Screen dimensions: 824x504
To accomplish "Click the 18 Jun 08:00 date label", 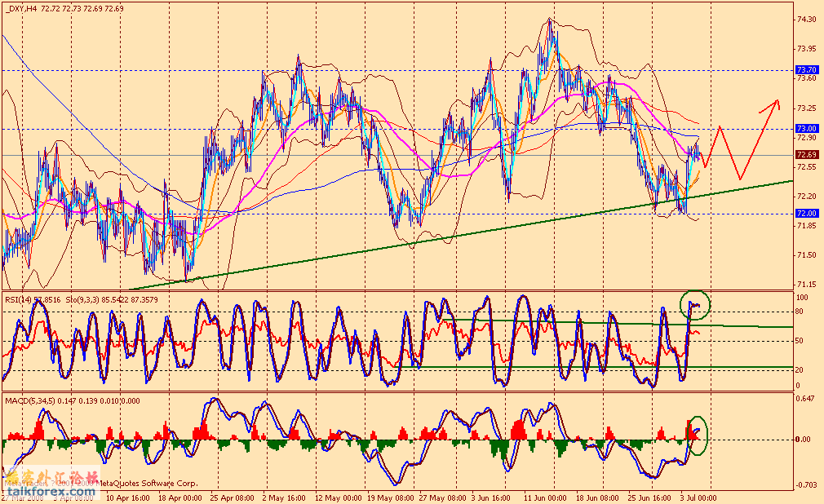I will click(597, 497).
